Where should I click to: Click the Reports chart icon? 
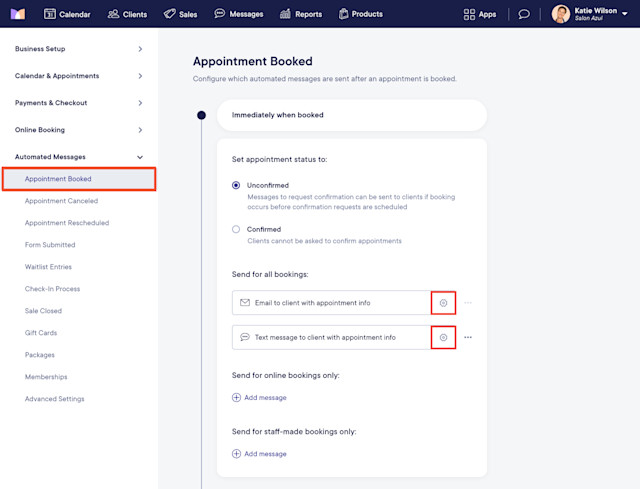(285, 14)
